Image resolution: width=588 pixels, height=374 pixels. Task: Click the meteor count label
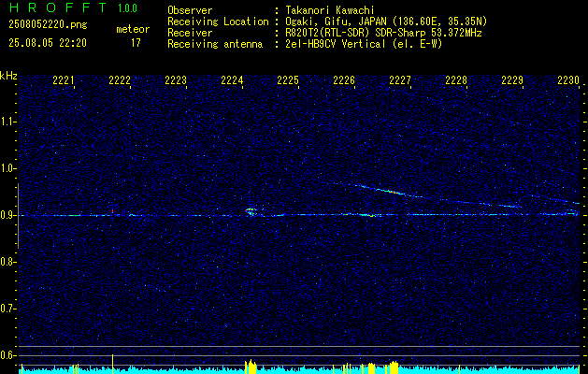[x=133, y=29]
